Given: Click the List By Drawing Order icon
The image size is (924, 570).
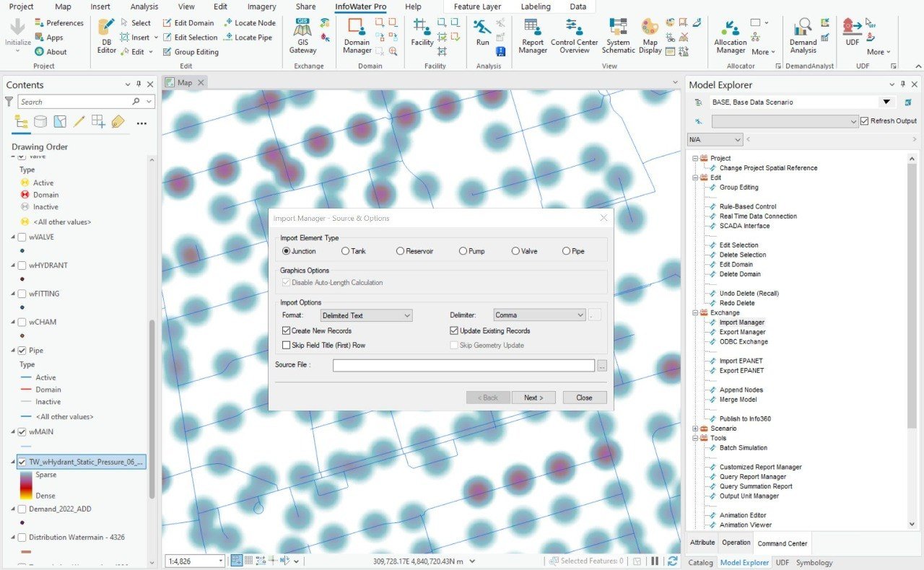Looking at the screenshot, I should (21, 121).
